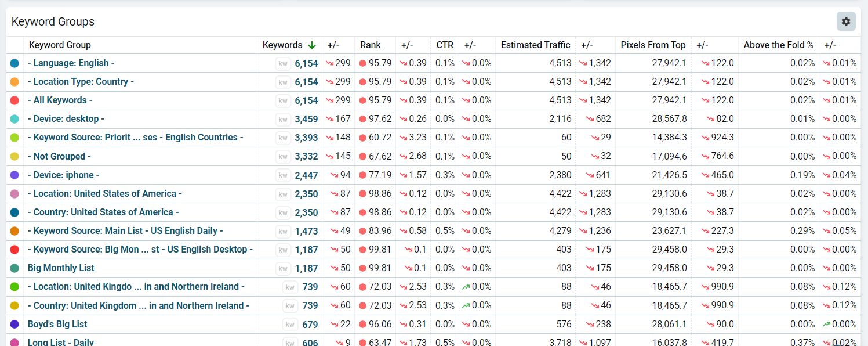This screenshot has height=346, width=868.
Task: Click kw badge in Keyword Source: Priority row
Action: [x=283, y=138]
